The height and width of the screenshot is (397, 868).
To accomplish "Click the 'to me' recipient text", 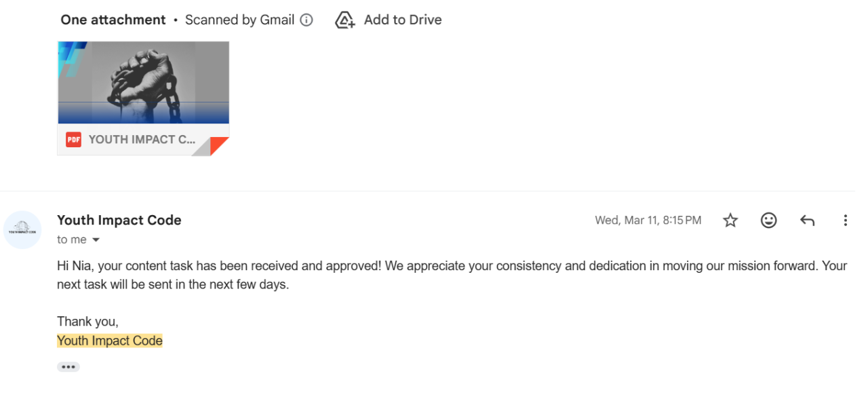I will point(71,240).
